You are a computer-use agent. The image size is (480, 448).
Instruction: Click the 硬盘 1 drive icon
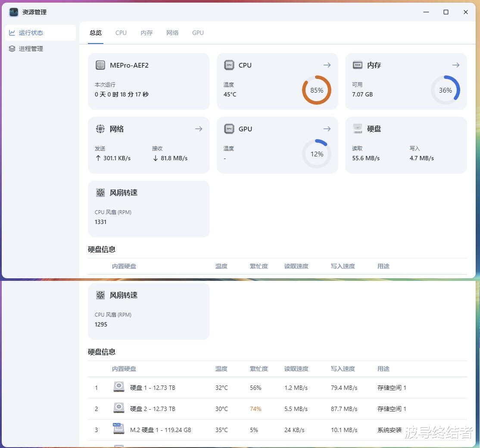(119, 387)
